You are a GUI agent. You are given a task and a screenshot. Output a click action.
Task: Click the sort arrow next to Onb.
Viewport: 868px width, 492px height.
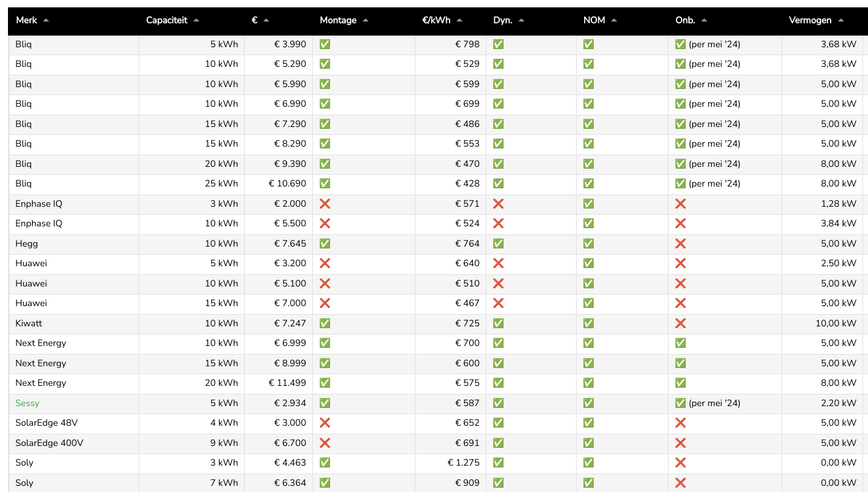click(704, 20)
